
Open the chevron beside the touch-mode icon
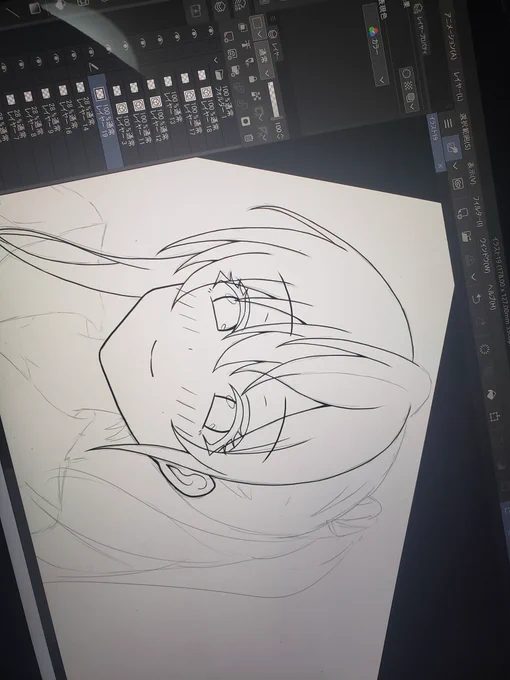tap(456, 166)
